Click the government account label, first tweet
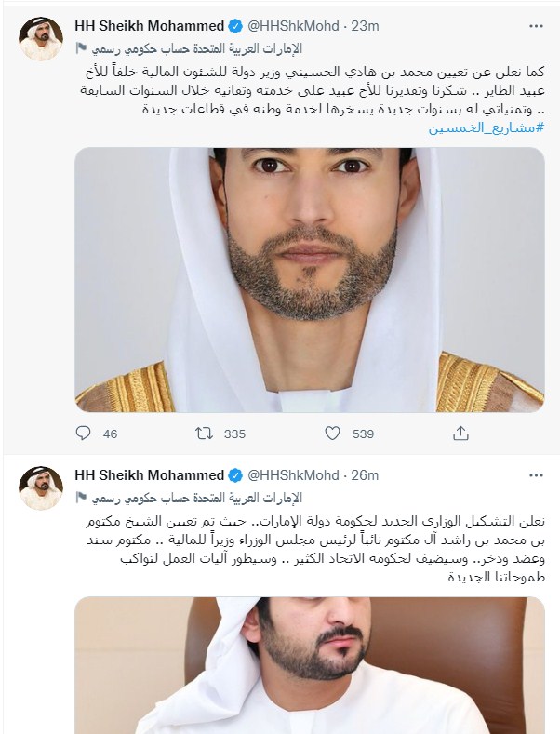 pyautogui.click(x=196, y=48)
